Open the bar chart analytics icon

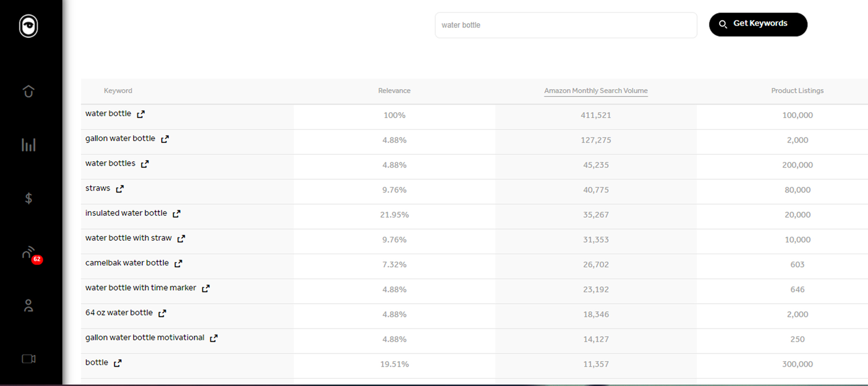(28, 145)
